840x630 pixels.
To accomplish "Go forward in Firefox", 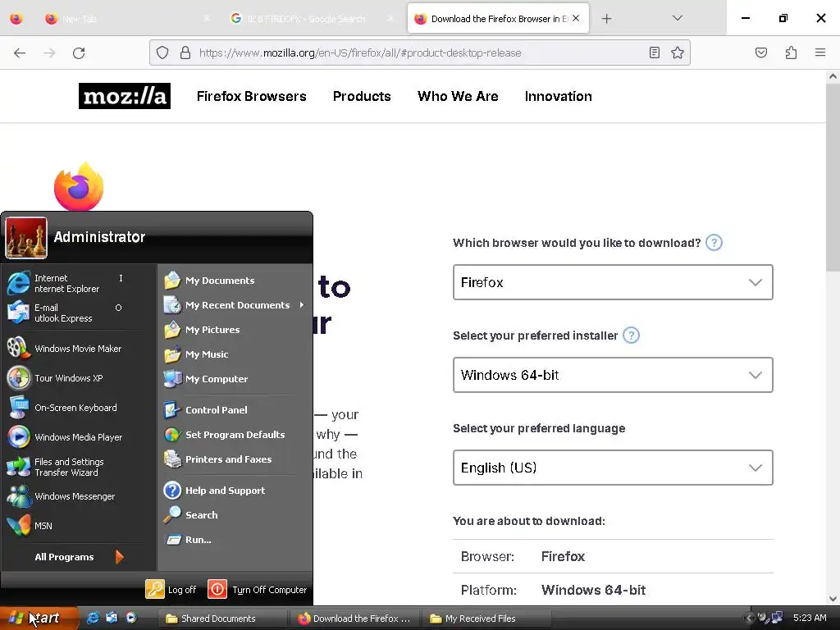I will coord(49,52).
